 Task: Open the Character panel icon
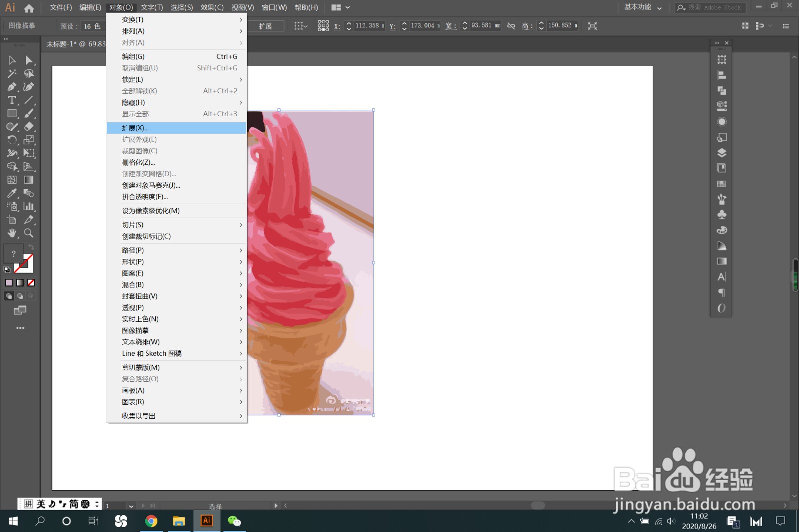pos(722,276)
